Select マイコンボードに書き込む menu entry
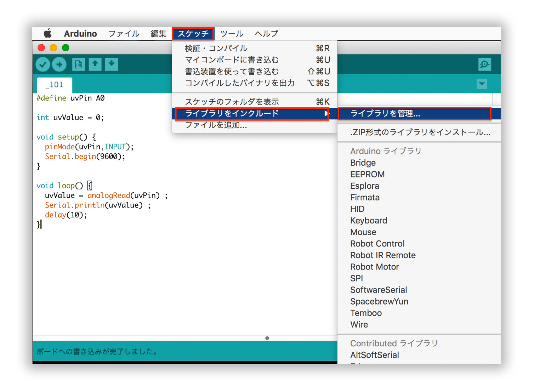This screenshot has width=546, height=392. [x=232, y=60]
